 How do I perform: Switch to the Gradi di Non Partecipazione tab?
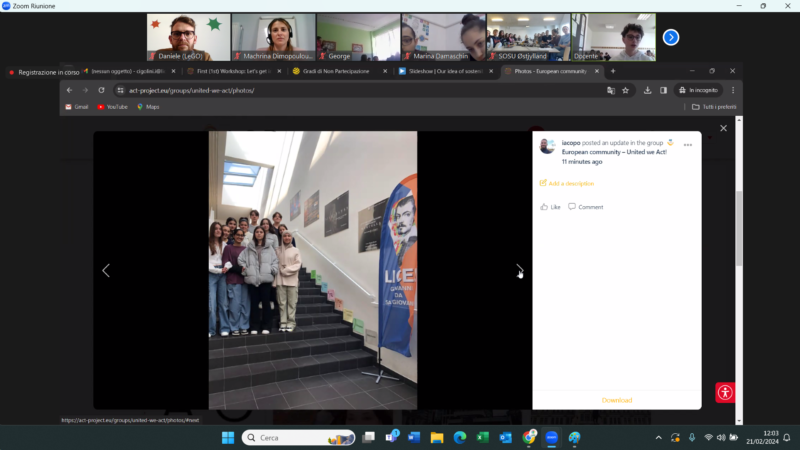point(335,72)
